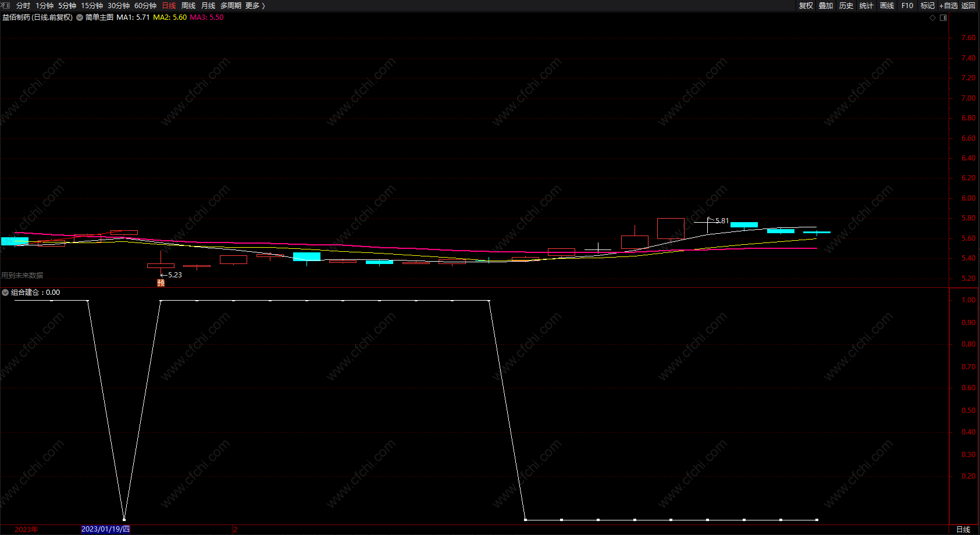Click the MA2: 5.60 indicator value
Screen dimensions: 980x535
coord(170,17)
